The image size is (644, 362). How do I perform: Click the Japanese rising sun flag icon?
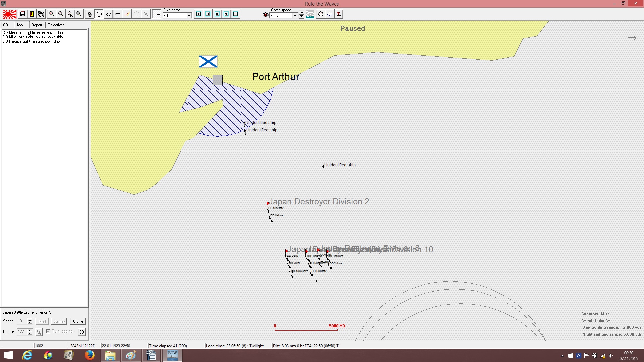(10, 14)
